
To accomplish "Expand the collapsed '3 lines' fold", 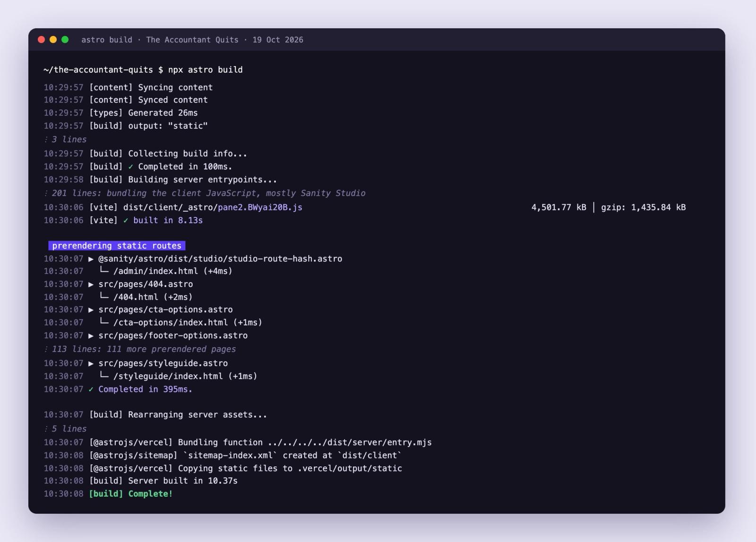I will (x=65, y=139).
